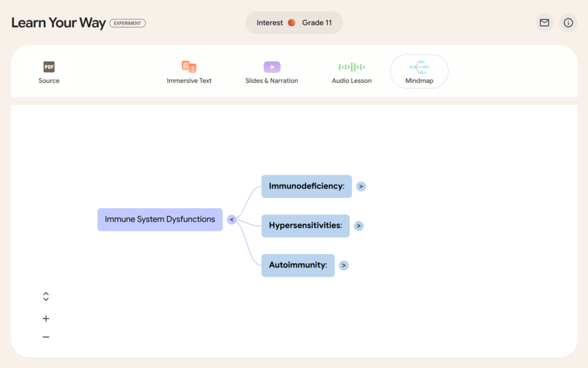The height and width of the screenshot is (368, 588).
Task: Click the Learn Your Way logo
Action: 59,23
